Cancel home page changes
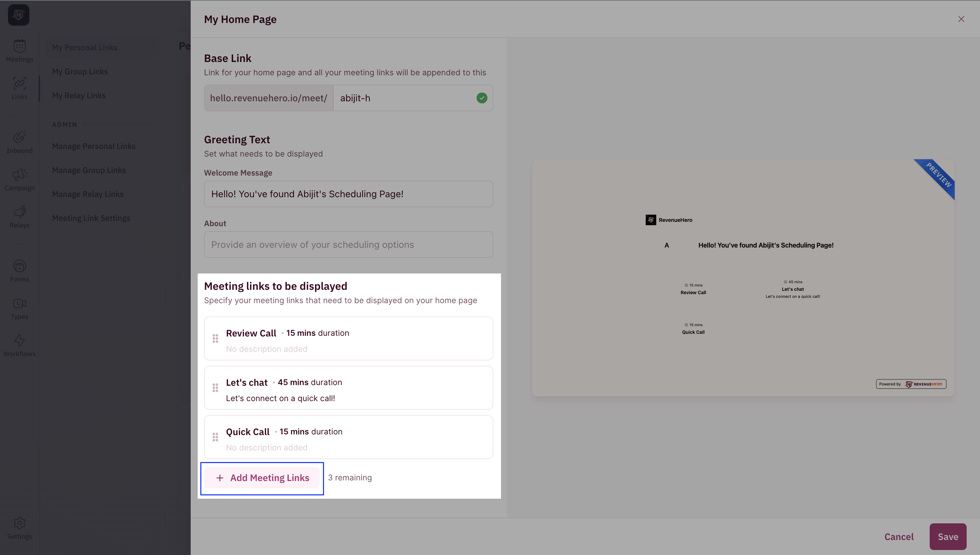The width and height of the screenshot is (980, 555). coord(899,537)
